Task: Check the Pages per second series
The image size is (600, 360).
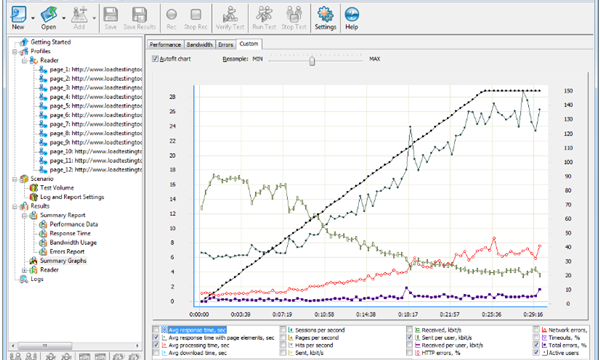Action: [x=283, y=337]
